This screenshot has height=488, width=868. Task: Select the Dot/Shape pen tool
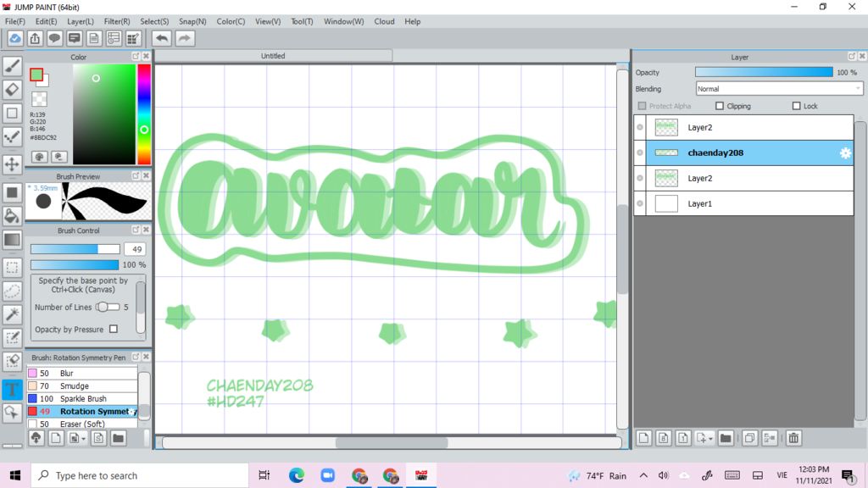(12, 136)
